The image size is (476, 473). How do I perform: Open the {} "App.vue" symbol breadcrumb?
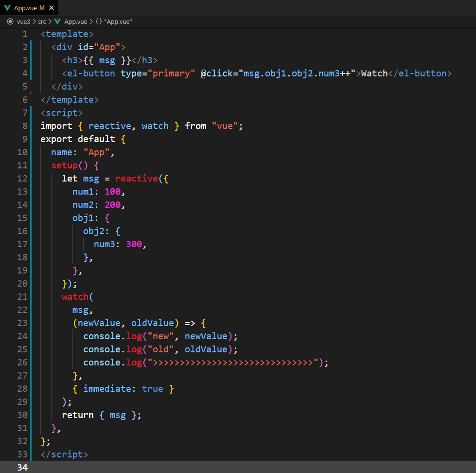114,21
